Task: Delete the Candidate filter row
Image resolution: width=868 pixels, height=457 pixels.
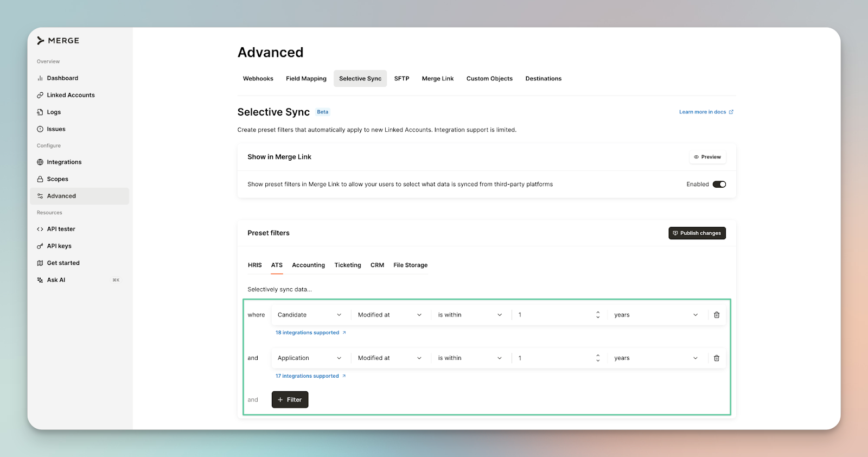Action: point(717,315)
